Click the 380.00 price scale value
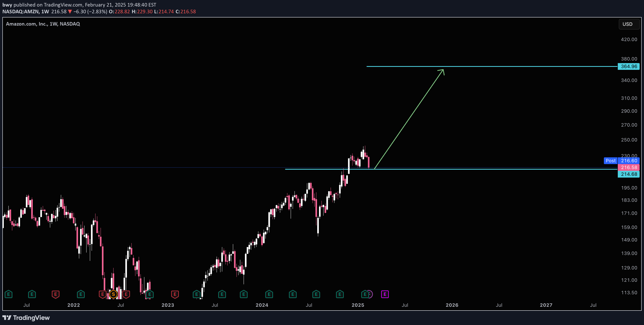 [x=629, y=59]
